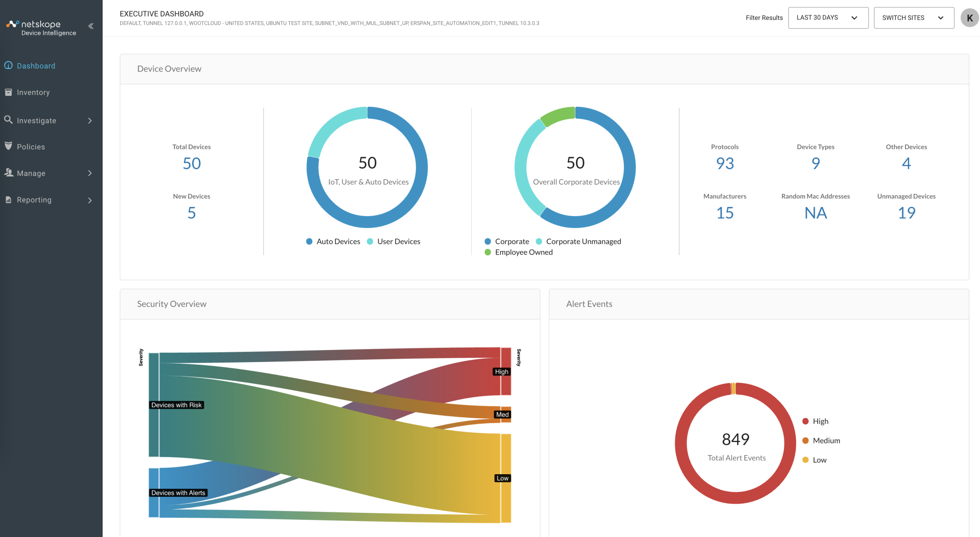Viewport: 980px width, 537px height.
Task: Click the Investigate magnifier icon
Action: [x=8, y=120]
